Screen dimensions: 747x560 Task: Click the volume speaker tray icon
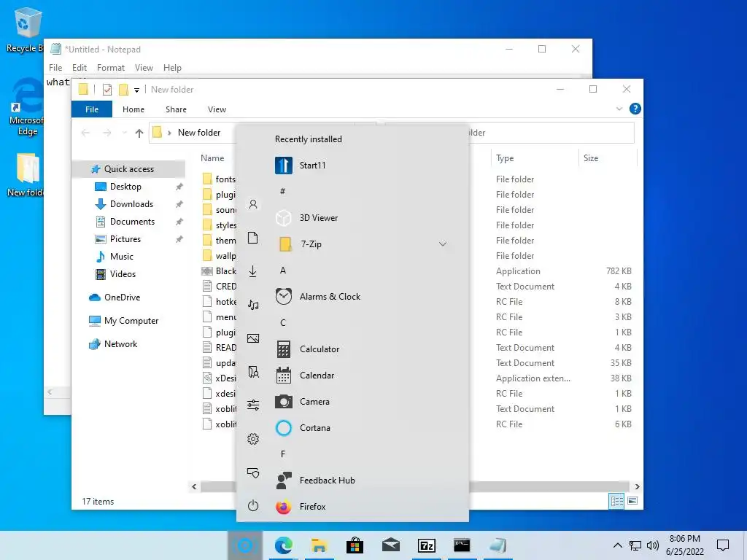click(653, 545)
